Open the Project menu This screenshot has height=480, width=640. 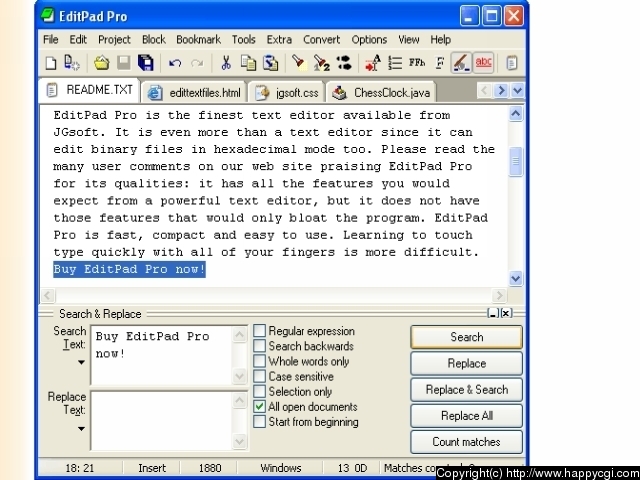[114, 40]
